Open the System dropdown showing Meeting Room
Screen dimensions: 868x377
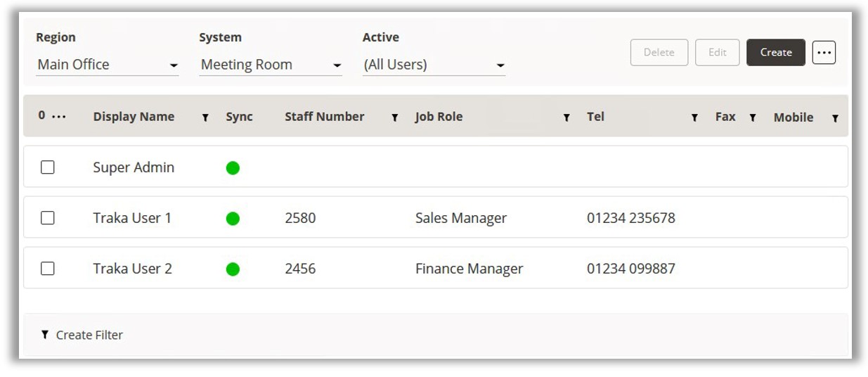(x=271, y=65)
